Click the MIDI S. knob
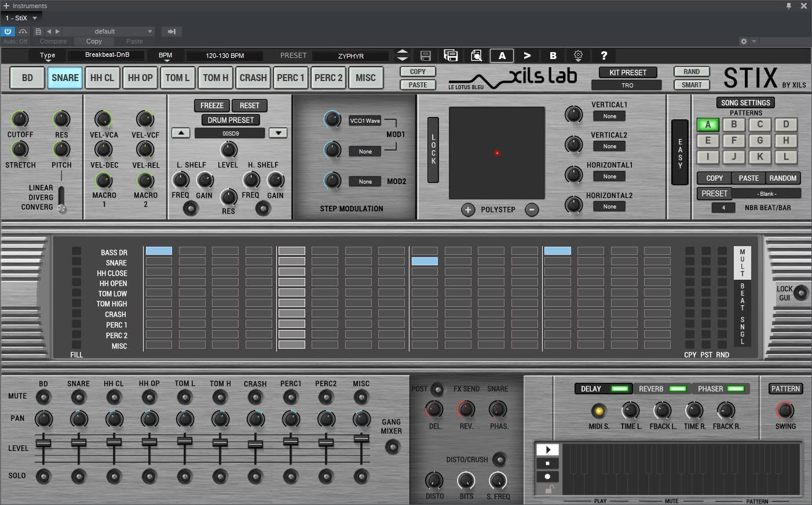The image size is (812, 505). (x=599, y=411)
